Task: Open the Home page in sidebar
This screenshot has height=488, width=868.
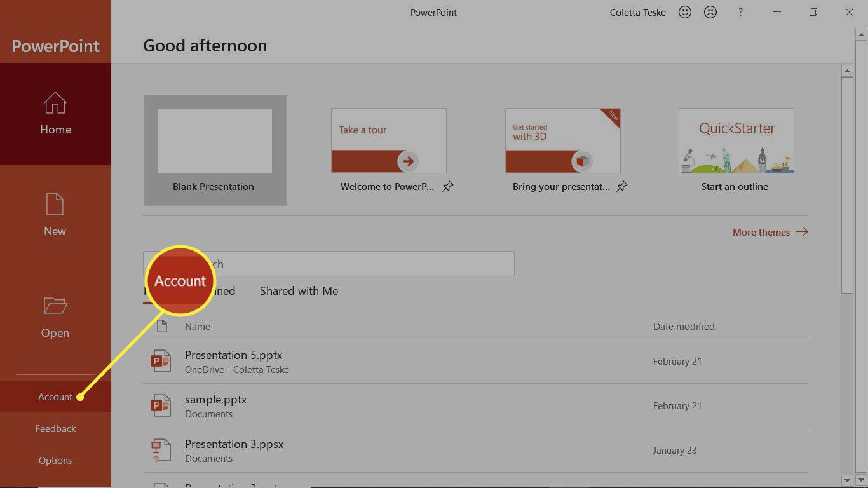Action: point(55,114)
